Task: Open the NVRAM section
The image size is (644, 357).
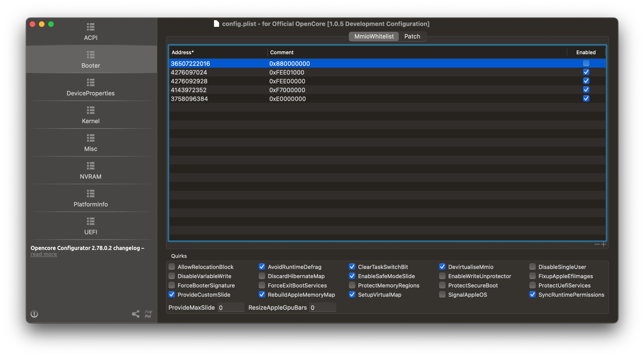Action: pos(91,171)
